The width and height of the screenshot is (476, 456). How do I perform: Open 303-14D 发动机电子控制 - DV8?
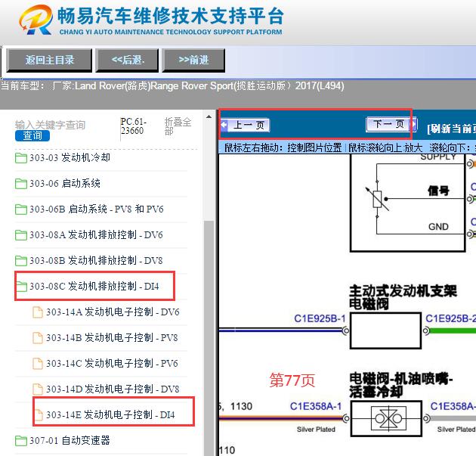pyautogui.click(x=113, y=389)
